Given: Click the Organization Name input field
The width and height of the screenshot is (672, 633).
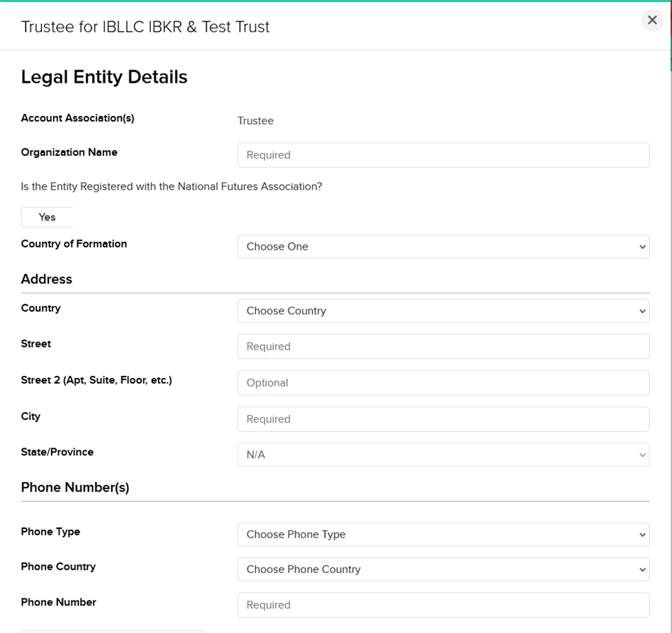Looking at the screenshot, I should point(442,155).
